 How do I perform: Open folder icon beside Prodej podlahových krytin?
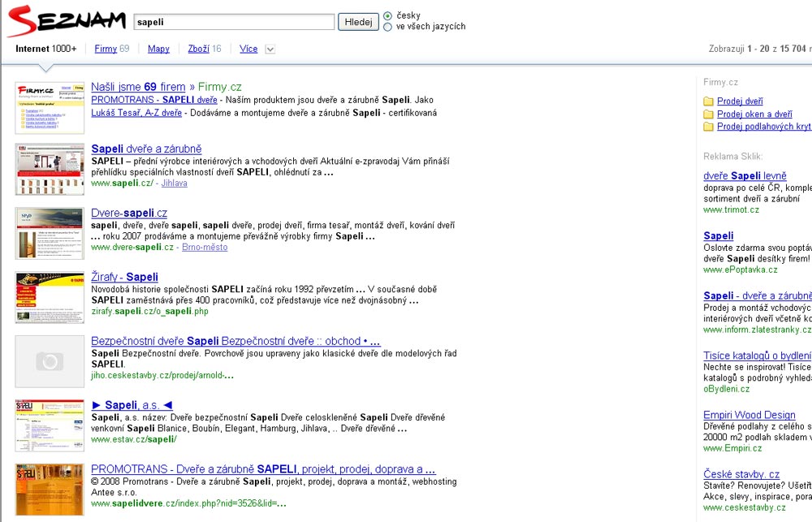tap(708, 127)
